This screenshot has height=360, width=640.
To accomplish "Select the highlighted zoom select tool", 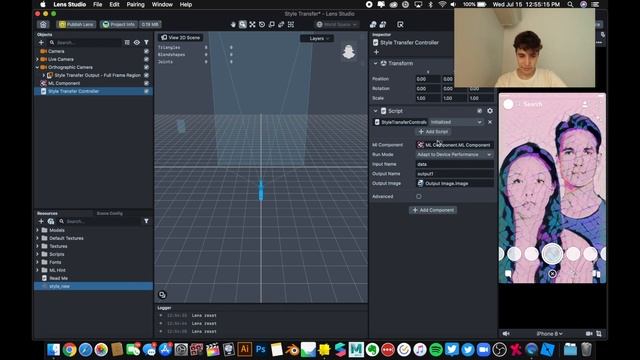I will 242,24.
